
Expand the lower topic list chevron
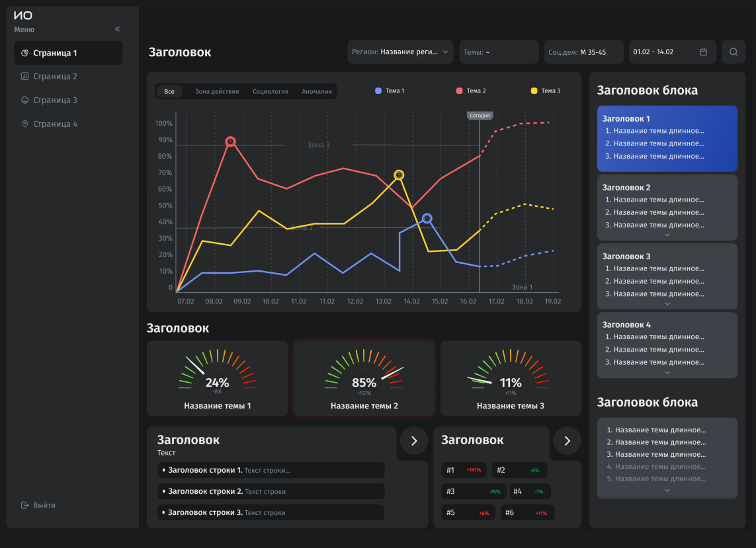pyautogui.click(x=667, y=490)
